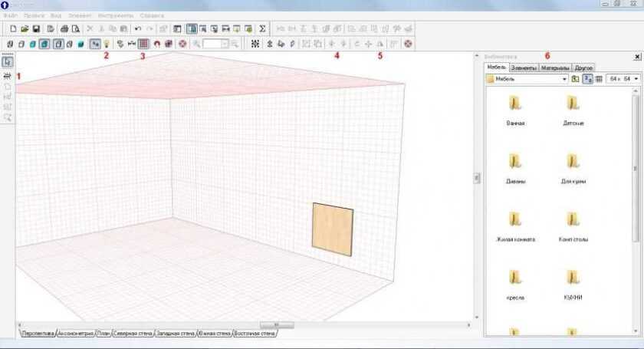Open the Мебель folder dropdown

click(x=564, y=79)
